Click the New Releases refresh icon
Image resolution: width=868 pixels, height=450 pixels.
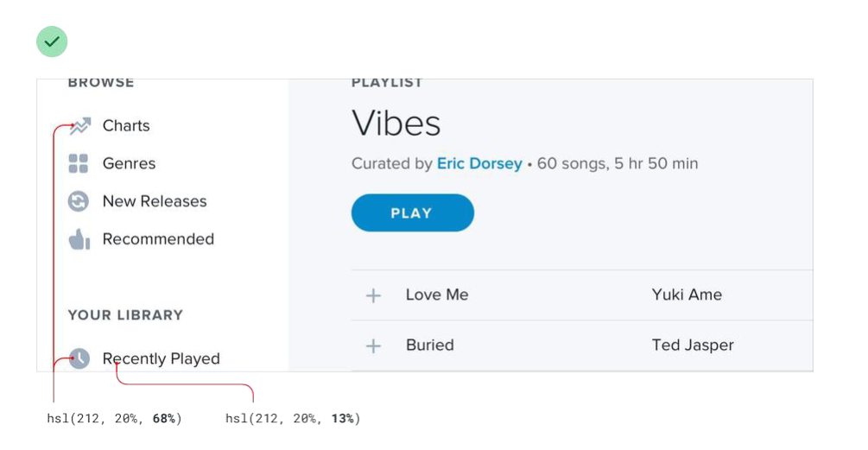(79, 202)
